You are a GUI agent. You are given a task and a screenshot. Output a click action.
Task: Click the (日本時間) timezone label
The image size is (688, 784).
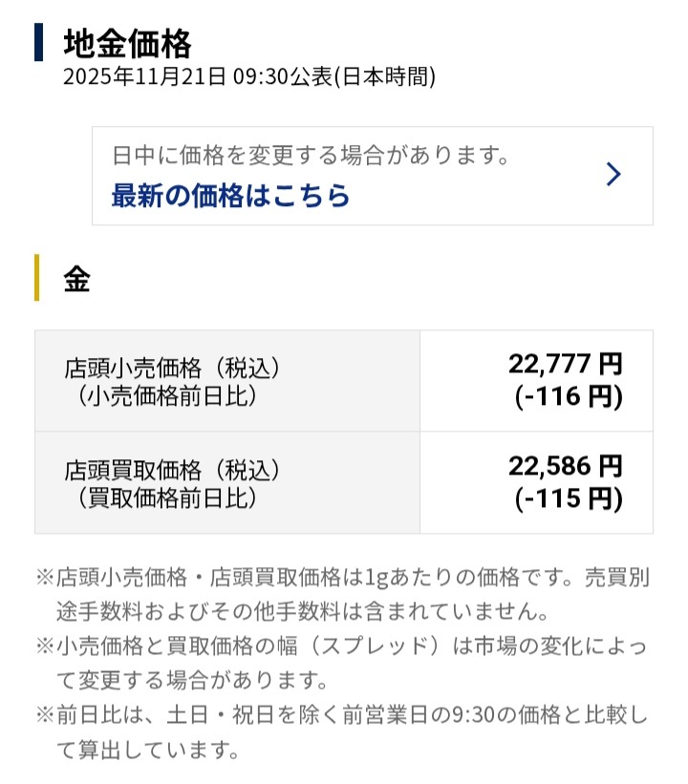tap(384, 77)
